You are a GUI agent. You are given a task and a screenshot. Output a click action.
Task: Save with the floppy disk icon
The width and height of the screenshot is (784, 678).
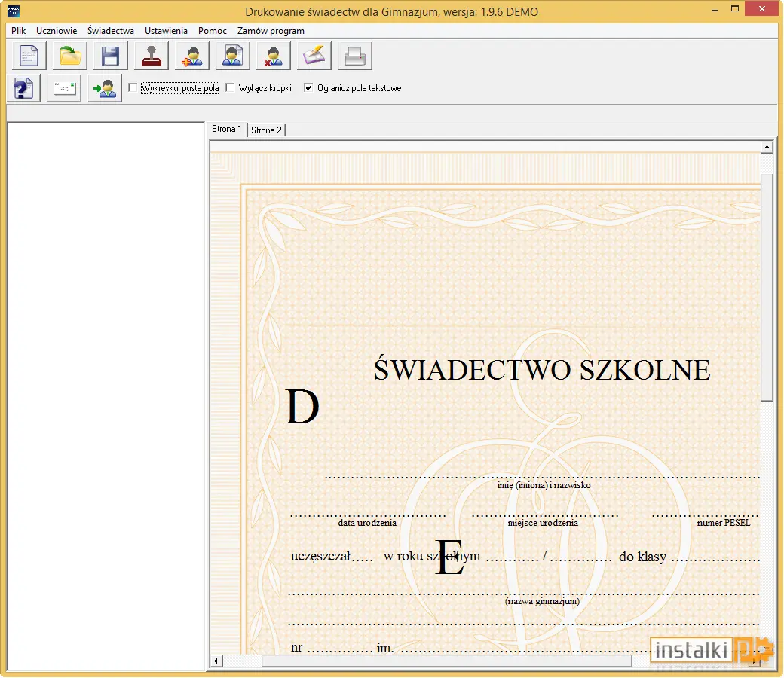coord(111,56)
